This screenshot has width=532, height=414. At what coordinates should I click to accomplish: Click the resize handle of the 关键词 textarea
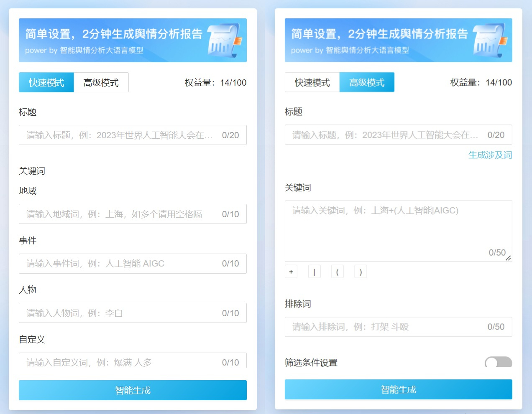coord(508,258)
